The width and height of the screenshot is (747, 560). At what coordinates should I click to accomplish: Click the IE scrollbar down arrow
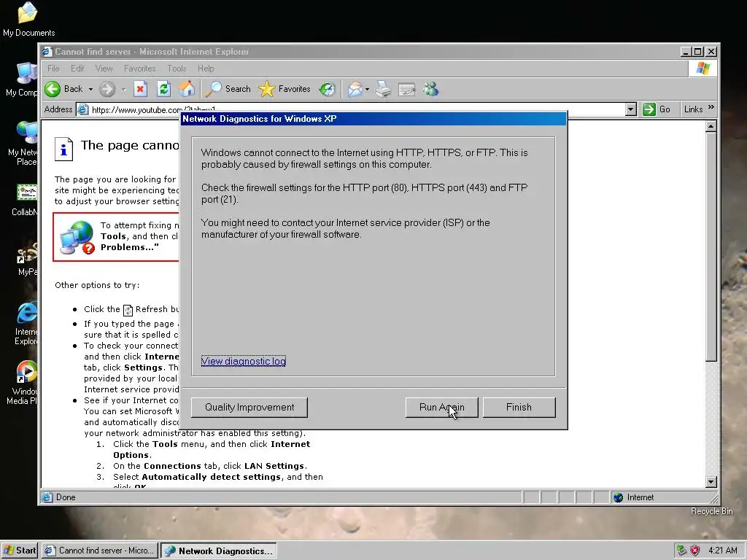tap(711, 482)
